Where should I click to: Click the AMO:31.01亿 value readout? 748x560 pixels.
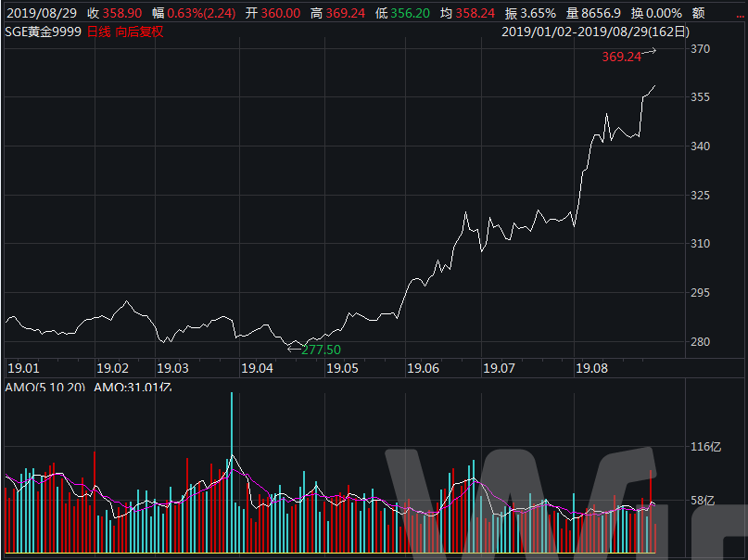click(133, 387)
